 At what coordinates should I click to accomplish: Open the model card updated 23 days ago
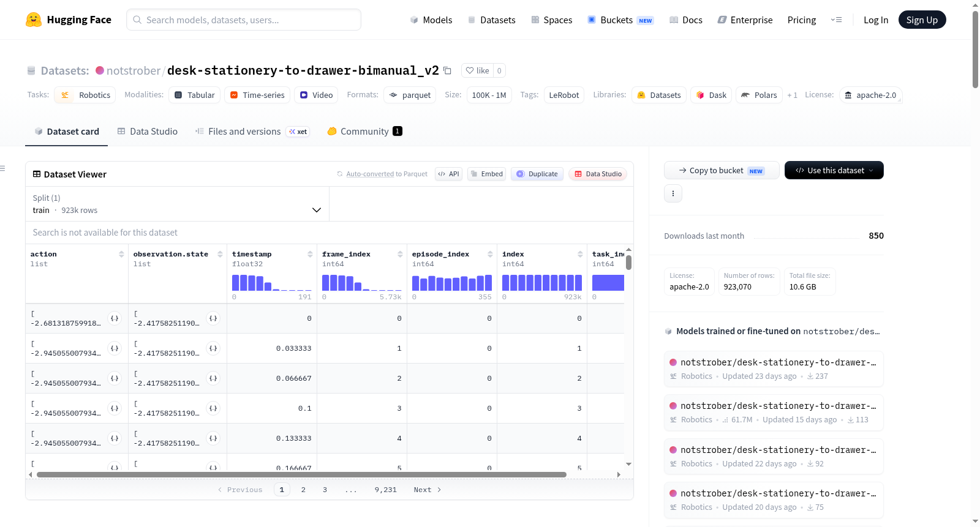pyautogui.click(x=774, y=369)
